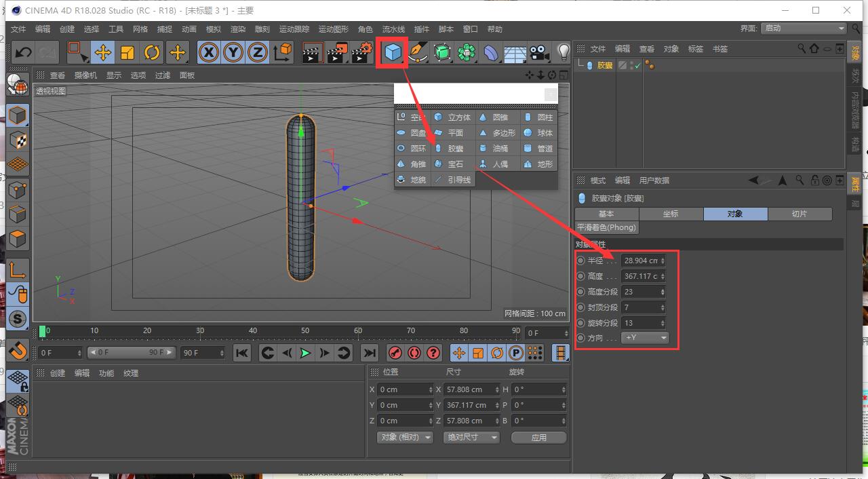The width and height of the screenshot is (868, 479).
Task: Open material manager 创建 menu
Action: pyautogui.click(x=58, y=373)
